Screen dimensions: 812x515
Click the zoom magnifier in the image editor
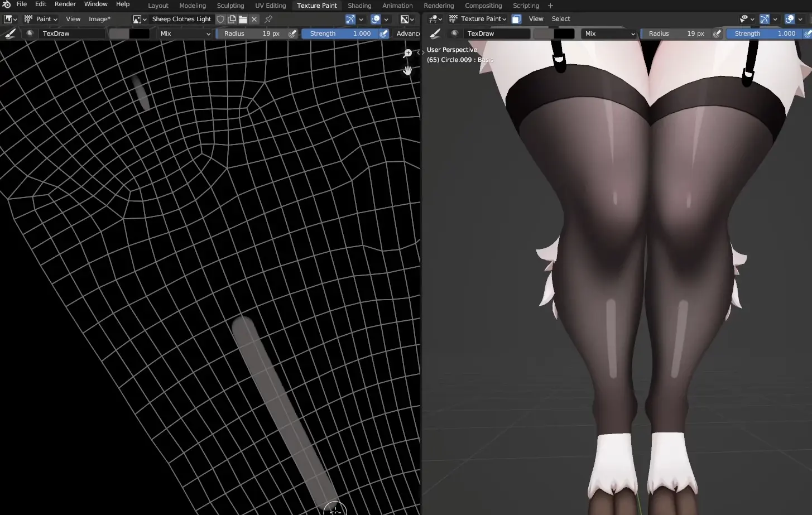[408, 53]
